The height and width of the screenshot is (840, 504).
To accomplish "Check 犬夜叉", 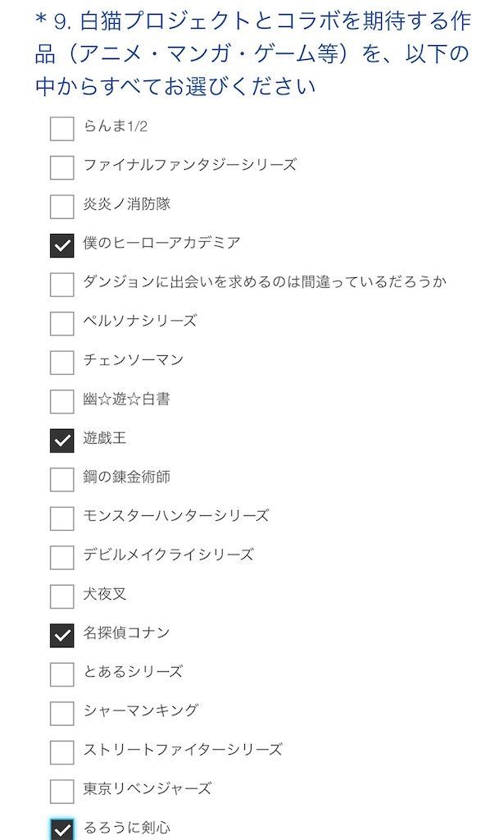I will click(x=60, y=595).
